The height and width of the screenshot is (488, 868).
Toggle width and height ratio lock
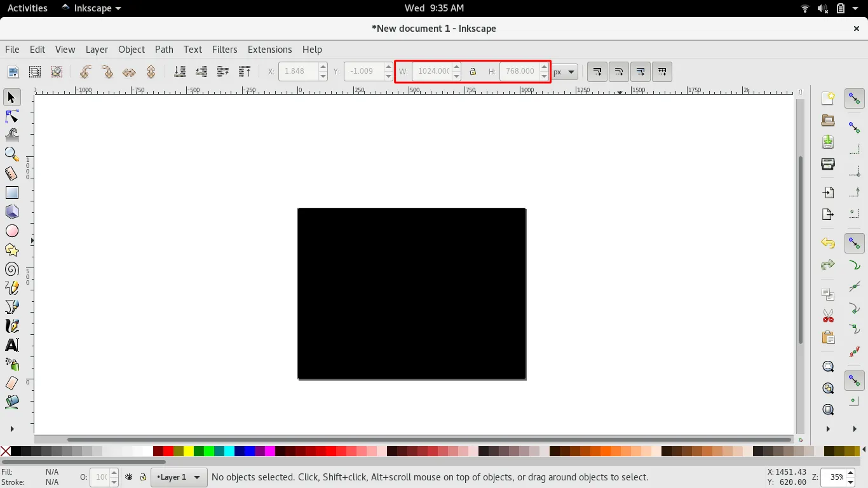(473, 72)
